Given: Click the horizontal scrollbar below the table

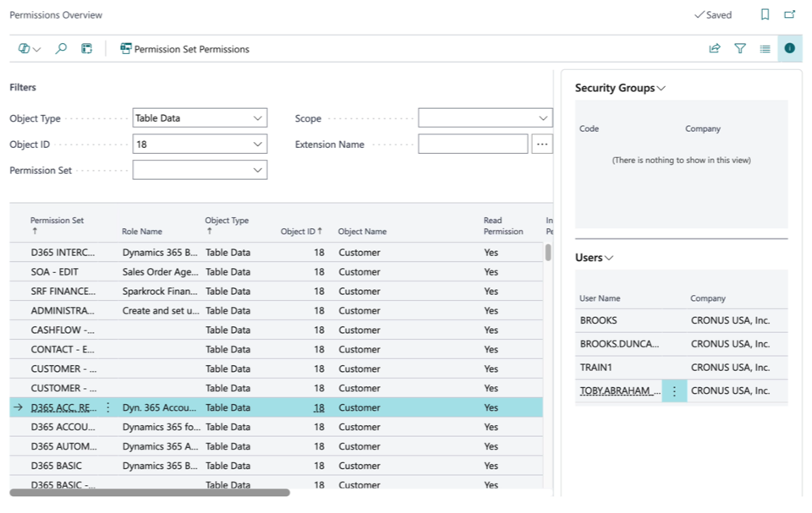Looking at the screenshot, I should coord(150,493).
